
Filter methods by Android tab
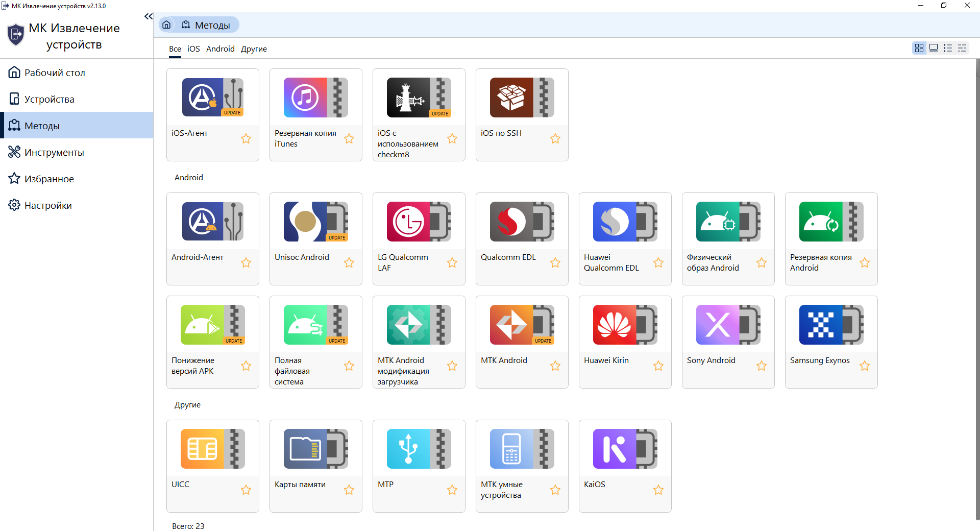pyautogui.click(x=220, y=49)
